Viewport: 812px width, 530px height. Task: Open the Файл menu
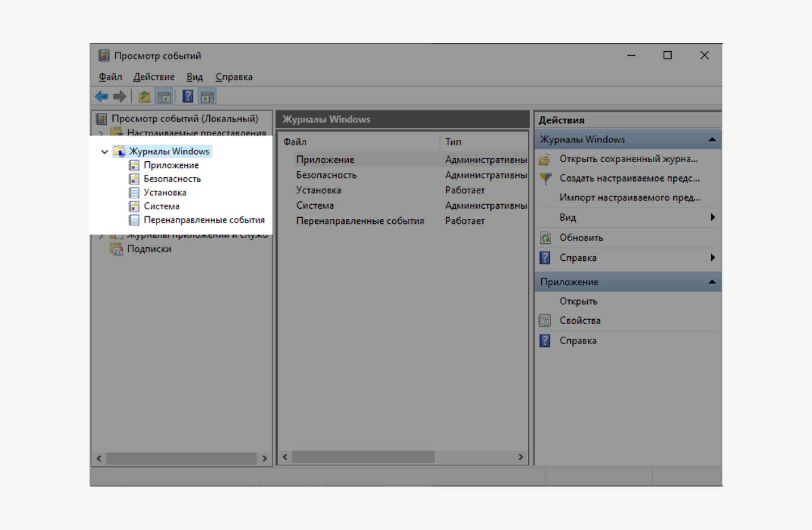[x=110, y=77]
